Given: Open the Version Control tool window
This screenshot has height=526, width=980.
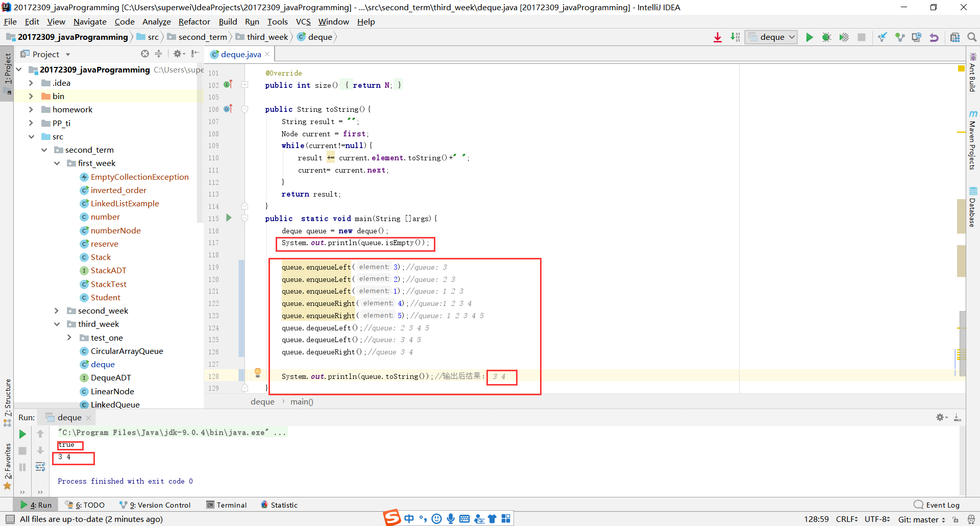Looking at the screenshot, I should (x=155, y=505).
